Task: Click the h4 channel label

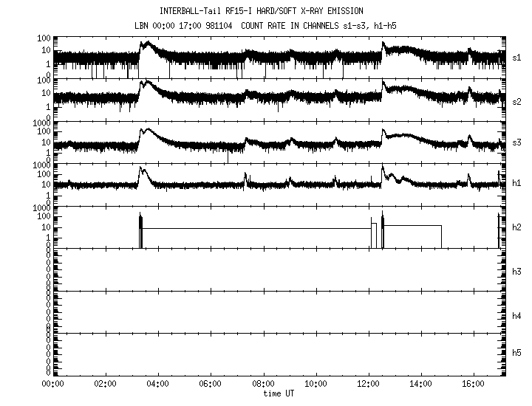Action: point(517,315)
